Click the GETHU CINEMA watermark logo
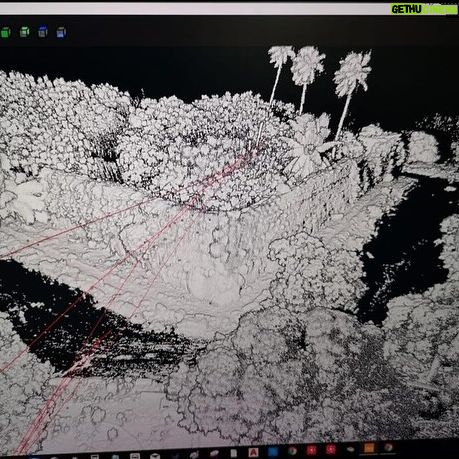The width and height of the screenshot is (459, 459). [x=424, y=9]
